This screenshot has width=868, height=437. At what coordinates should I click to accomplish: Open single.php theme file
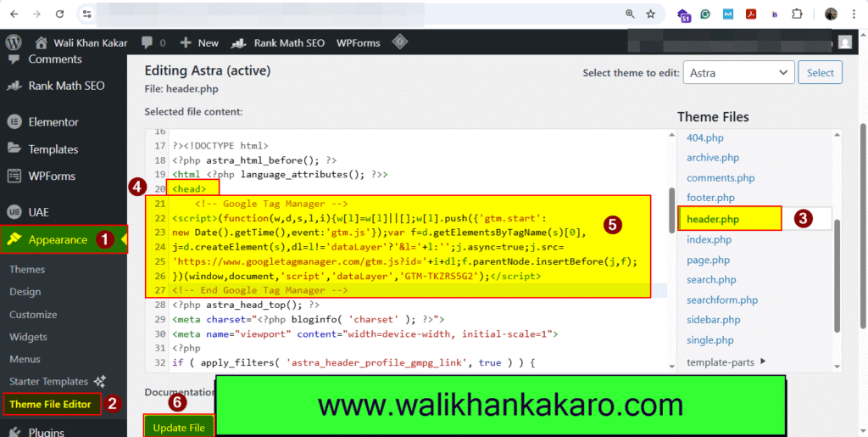pyautogui.click(x=709, y=339)
